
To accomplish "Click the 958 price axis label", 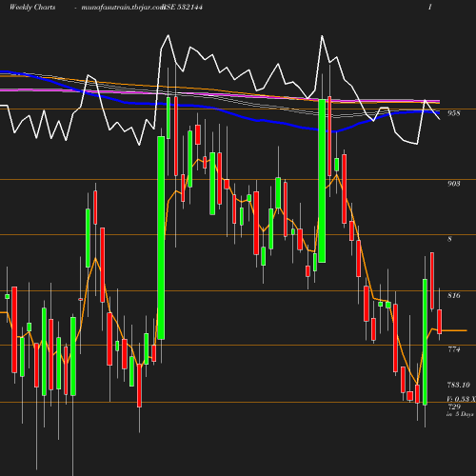I will [x=453, y=113].
